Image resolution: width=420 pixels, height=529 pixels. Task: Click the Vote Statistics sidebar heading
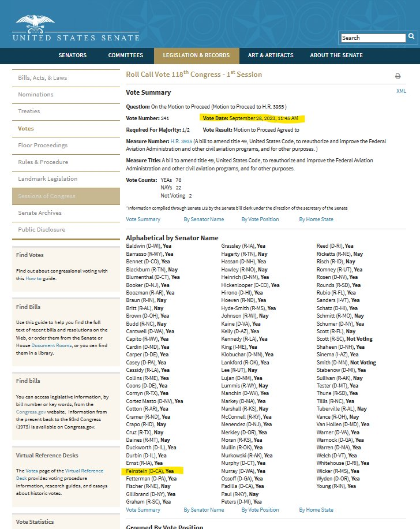click(x=35, y=522)
